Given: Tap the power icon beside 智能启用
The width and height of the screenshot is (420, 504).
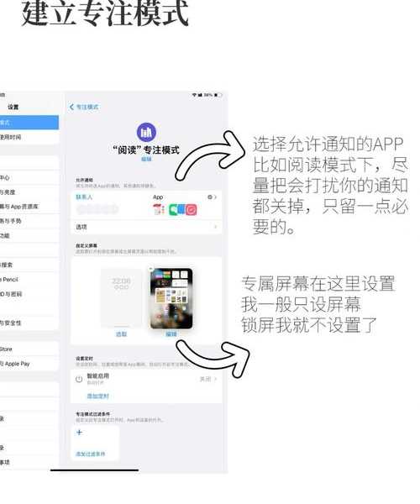Looking at the screenshot, I should point(79,379).
